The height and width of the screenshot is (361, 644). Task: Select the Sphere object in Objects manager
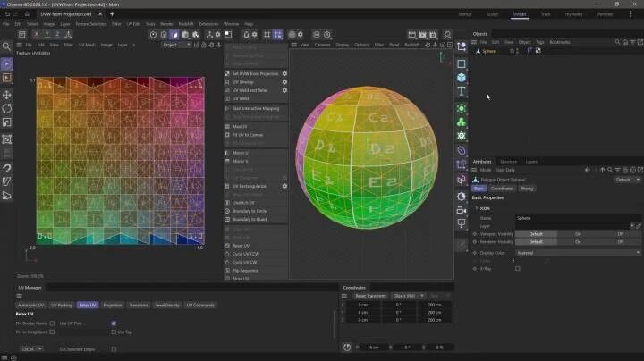tap(490, 51)
